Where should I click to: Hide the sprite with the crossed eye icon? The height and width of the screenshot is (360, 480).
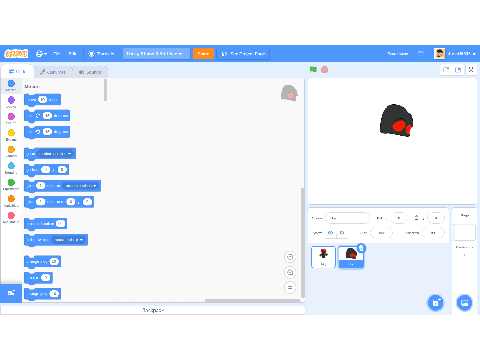pos(342,232)
